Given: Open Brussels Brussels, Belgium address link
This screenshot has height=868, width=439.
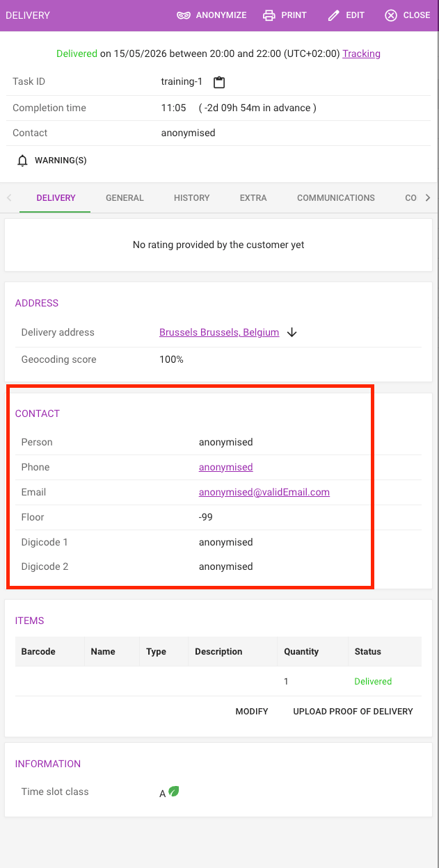Looking at the screenshot, I should tap(219, 332).
